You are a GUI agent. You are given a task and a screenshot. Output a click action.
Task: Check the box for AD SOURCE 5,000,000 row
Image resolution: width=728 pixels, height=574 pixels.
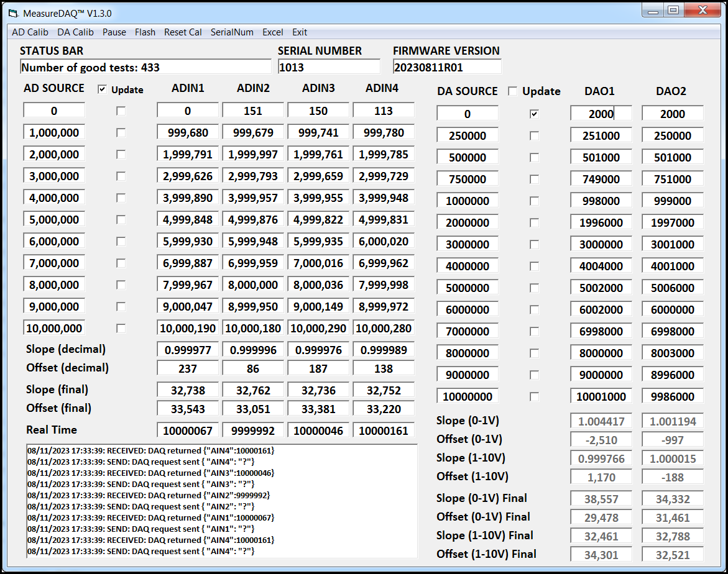pyautogui.click(x=121, y=220)
